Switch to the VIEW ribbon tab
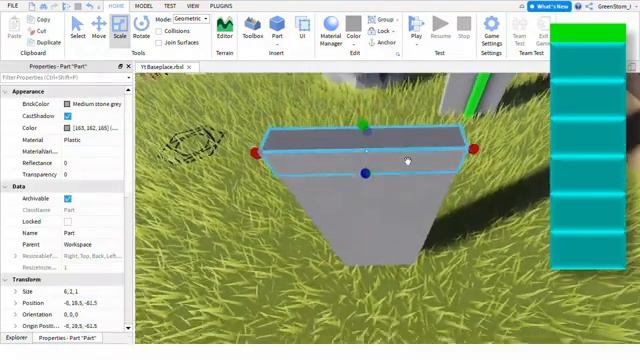 tap(193, 6)
